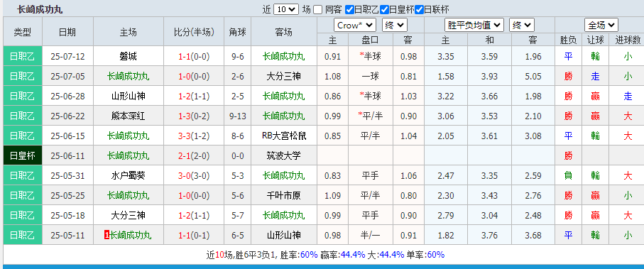Open the 终 dropdown beside 胜平负均值

pyautogui.click(x=522, y=25)
